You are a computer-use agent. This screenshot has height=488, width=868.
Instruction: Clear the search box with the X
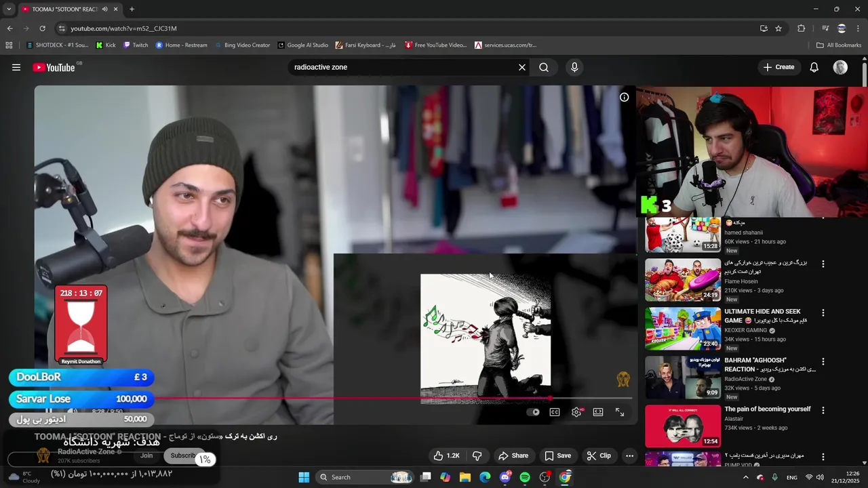click(522, 67)
